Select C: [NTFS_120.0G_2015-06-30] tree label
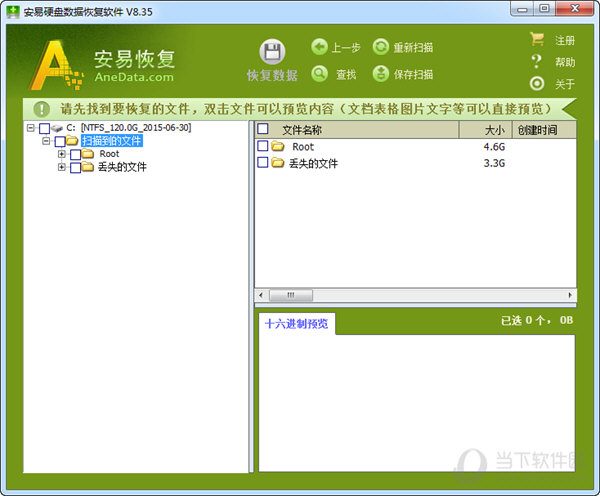 tap(129, 127)
